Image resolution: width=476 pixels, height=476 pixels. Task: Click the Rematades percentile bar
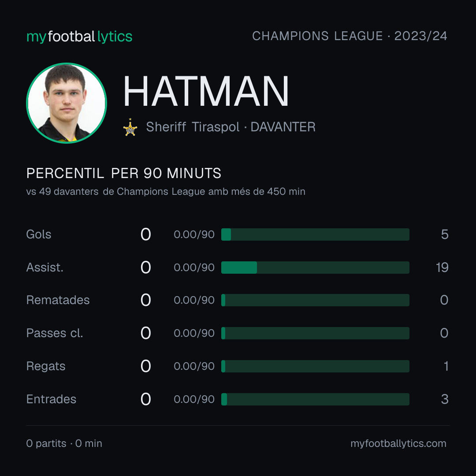tap(315, 300)
